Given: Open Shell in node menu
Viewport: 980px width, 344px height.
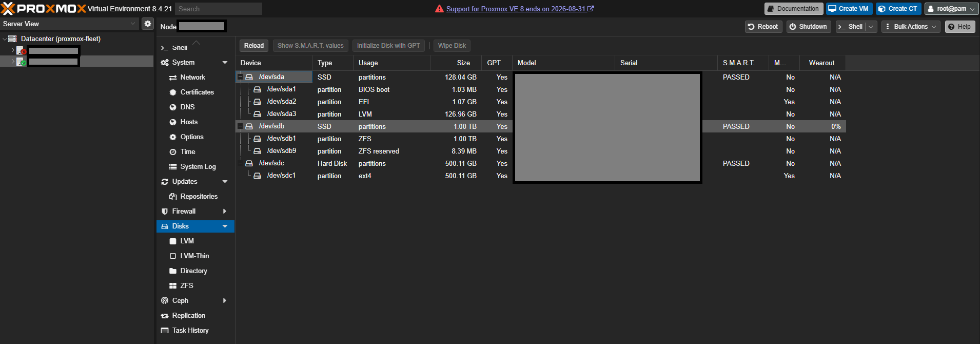Looking at the screenshot, I should [x=180, y=47].
